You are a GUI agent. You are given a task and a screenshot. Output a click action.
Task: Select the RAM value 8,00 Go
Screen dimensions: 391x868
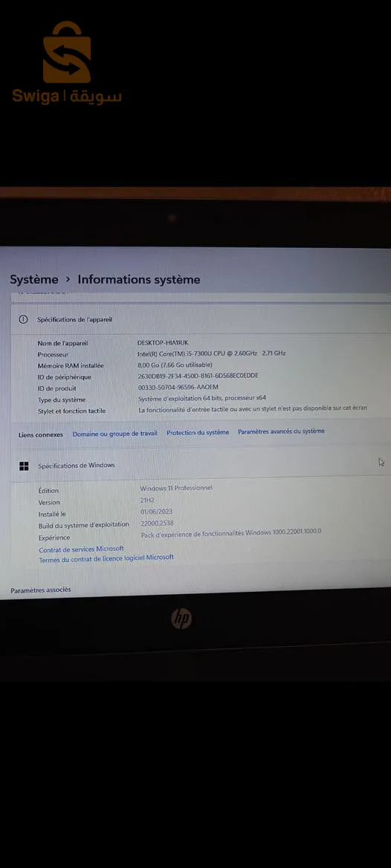pos(175,365)
